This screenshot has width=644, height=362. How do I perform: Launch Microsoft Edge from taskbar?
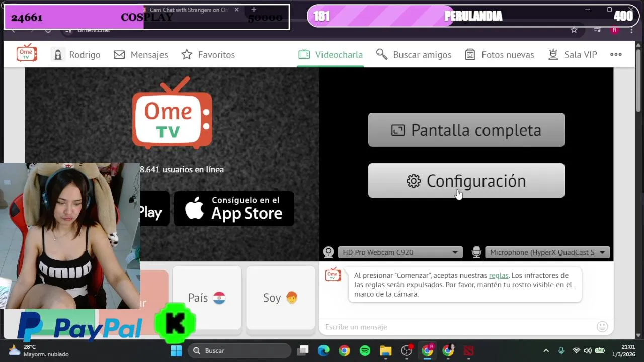[x=324, y=350]
